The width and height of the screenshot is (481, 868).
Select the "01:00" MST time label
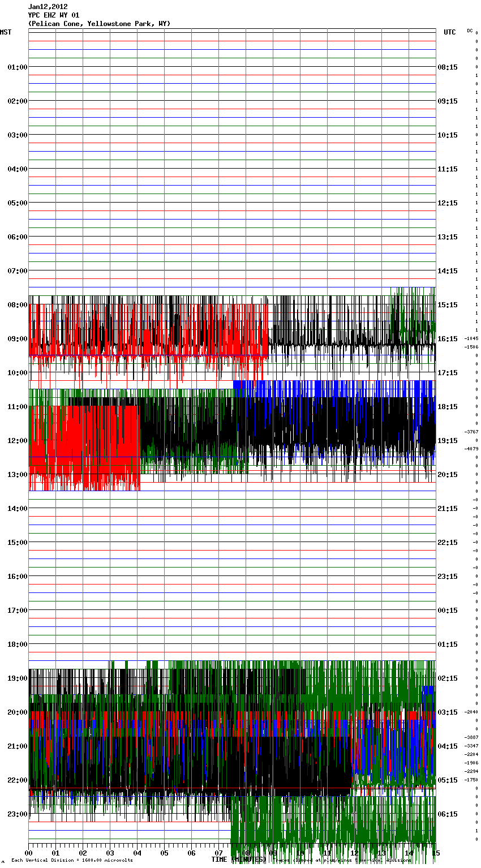pos(18,67)
